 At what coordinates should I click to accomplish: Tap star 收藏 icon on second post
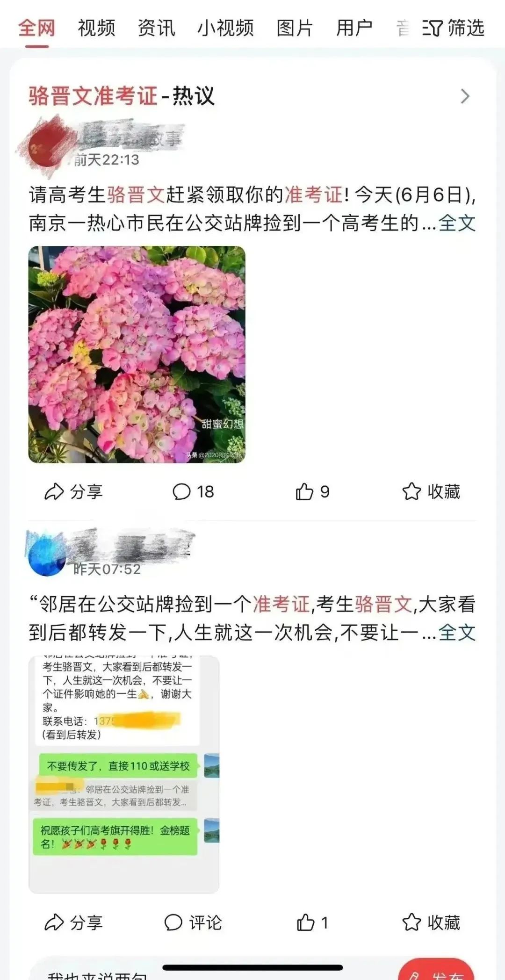[x=411, y=922]
